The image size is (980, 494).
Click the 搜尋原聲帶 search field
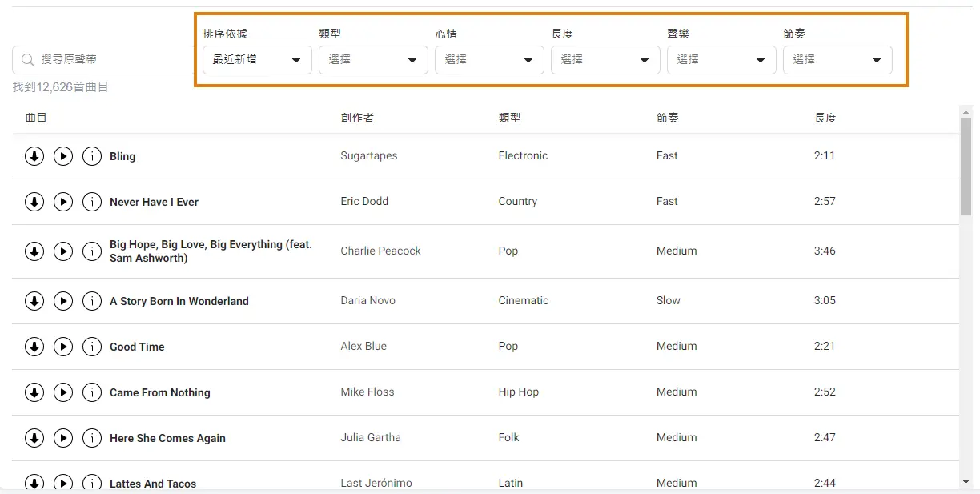click(x=103, y=60)
